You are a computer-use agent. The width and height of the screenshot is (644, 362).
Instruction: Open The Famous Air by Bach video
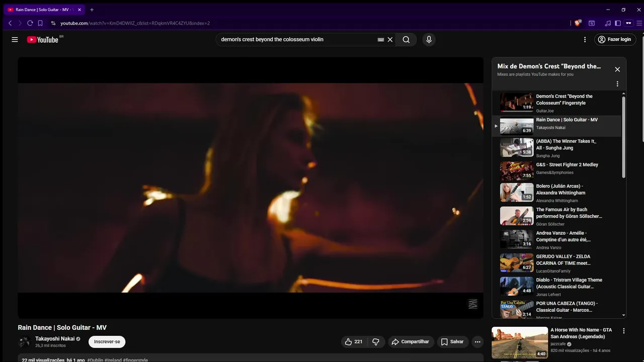[x=557, y=216]
